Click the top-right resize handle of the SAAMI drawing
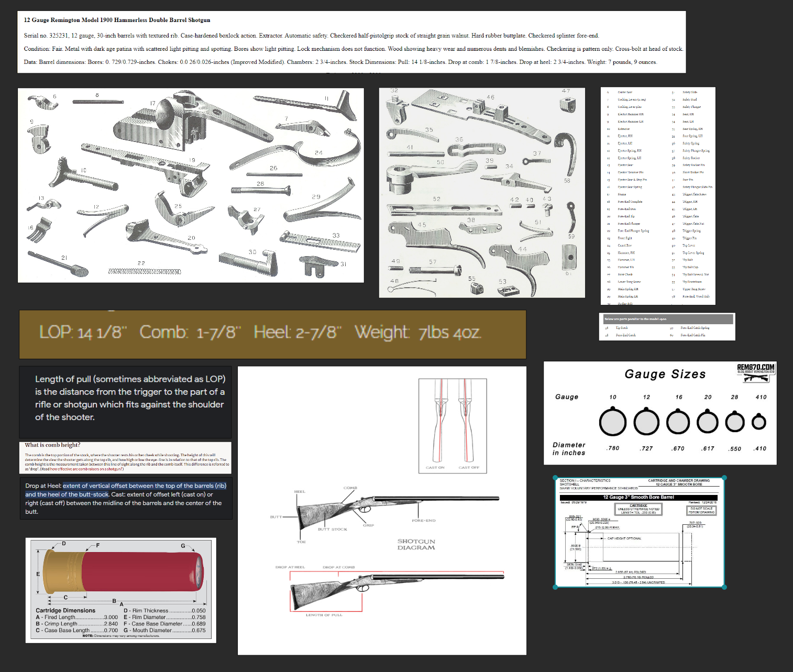 click(x=724, y=478)
